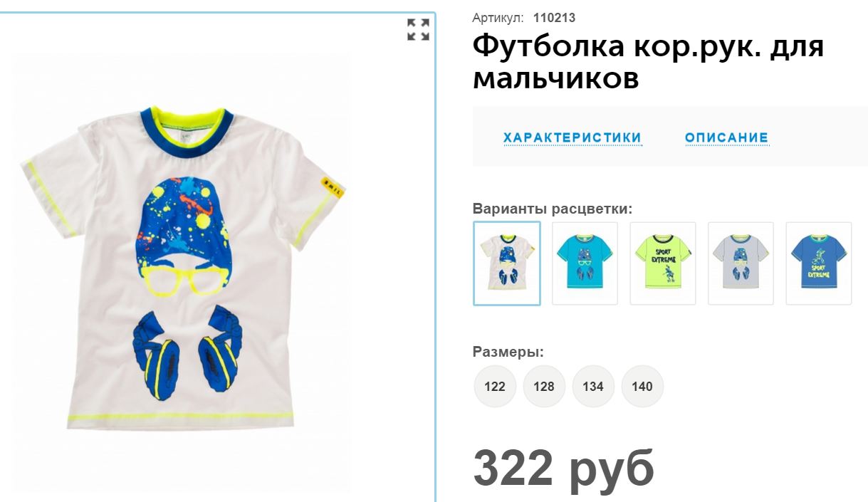Select the white t-shirt color variant
This screenshot has height=502, width=868.
click(507, 263)
